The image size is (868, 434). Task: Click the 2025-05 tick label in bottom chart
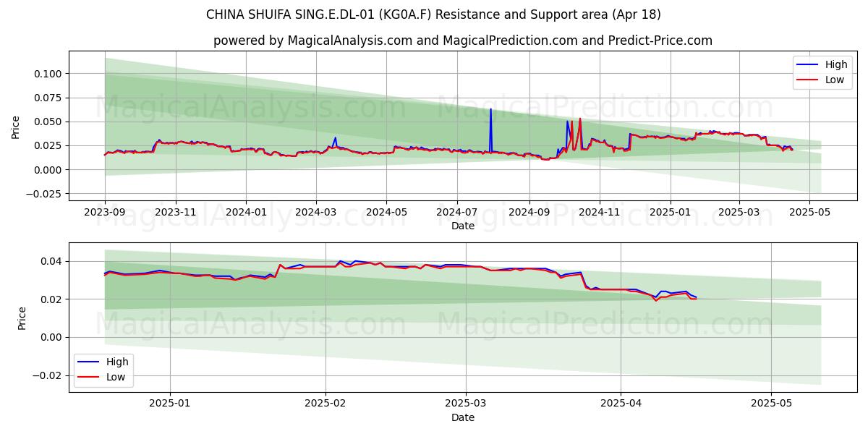[772, 404]
